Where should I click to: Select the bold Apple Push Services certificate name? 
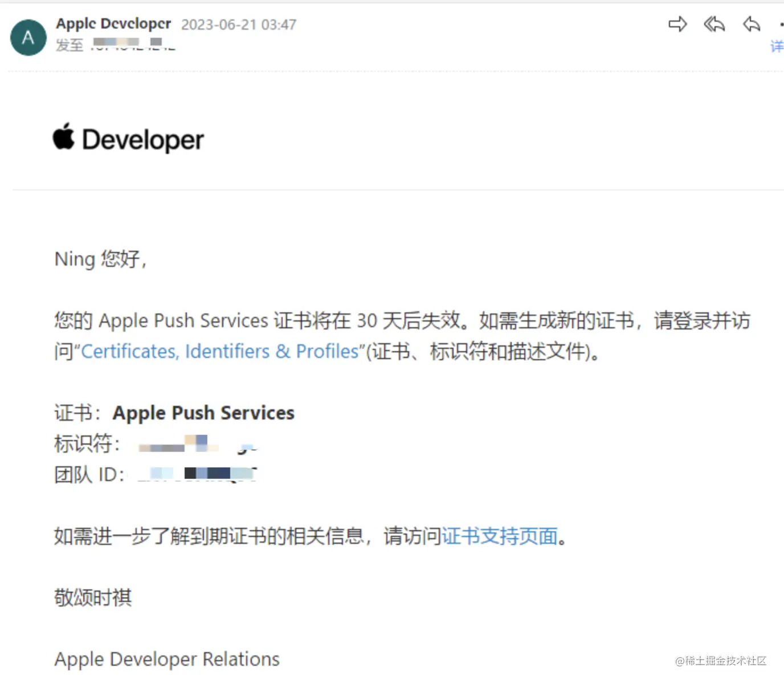click(x=203, y=413)
